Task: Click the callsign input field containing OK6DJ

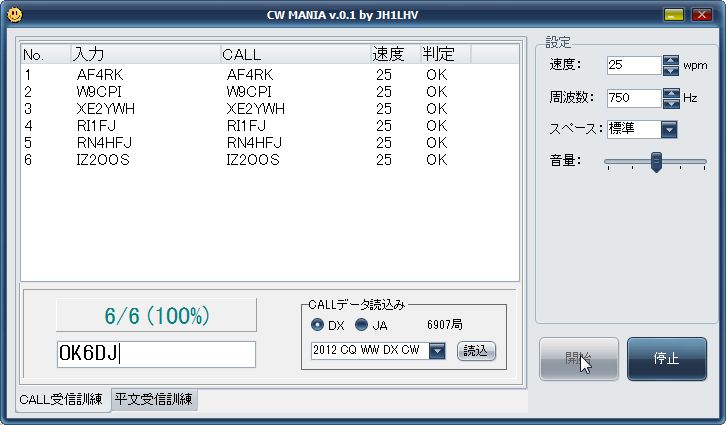Action: click(156, 354)
